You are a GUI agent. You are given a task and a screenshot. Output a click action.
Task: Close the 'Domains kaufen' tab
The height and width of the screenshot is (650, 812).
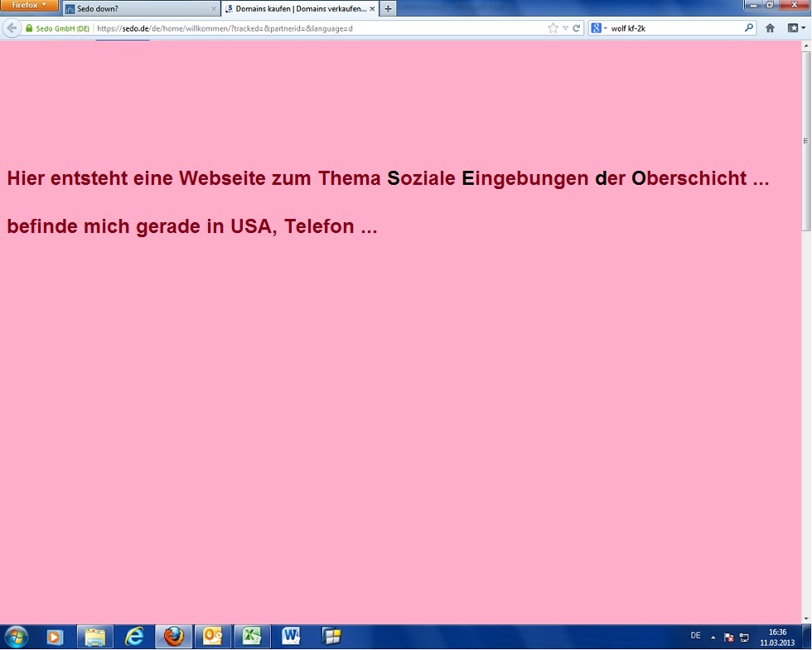(x=372, y=9)
